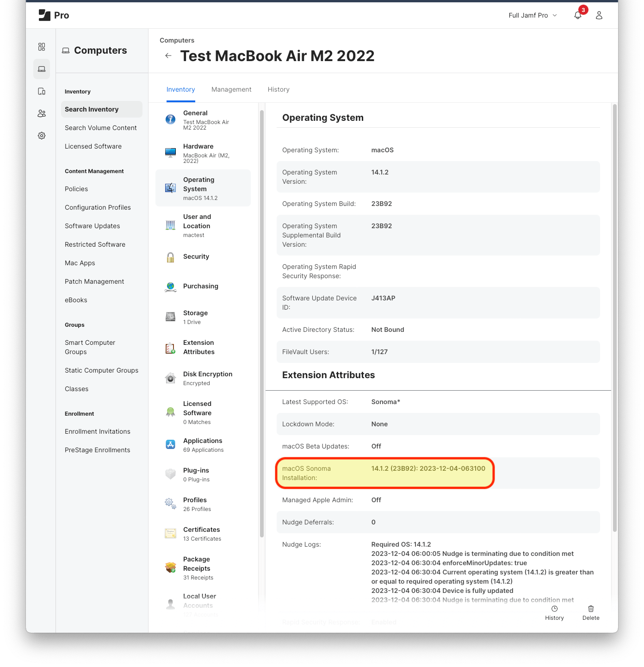The height and width of the screenshot is (667, 644).
Task: Open Licensed Software in sidebar
Action: click(93, 146)
